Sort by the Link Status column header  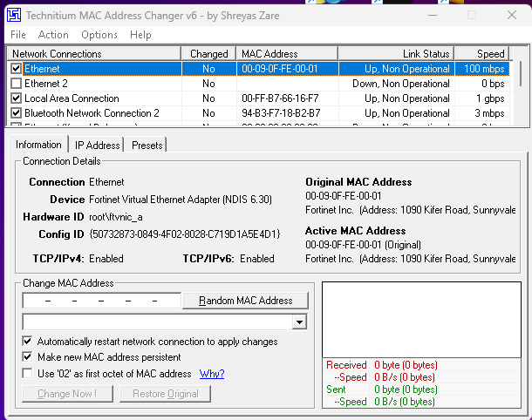point(396,53)
